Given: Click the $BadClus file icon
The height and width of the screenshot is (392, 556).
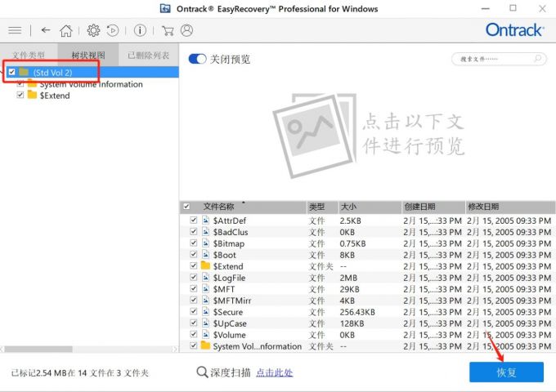Looking at the screenshot, I should coord(206,232).
